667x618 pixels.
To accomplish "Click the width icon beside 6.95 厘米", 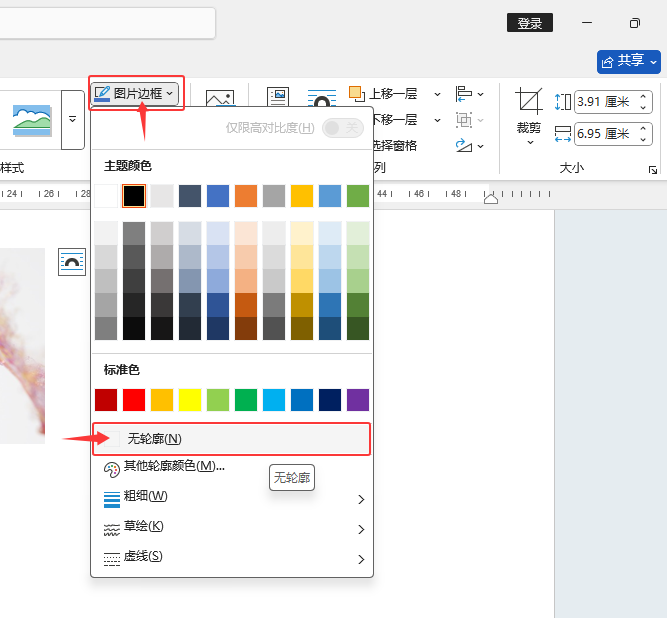I will (563, 134).
